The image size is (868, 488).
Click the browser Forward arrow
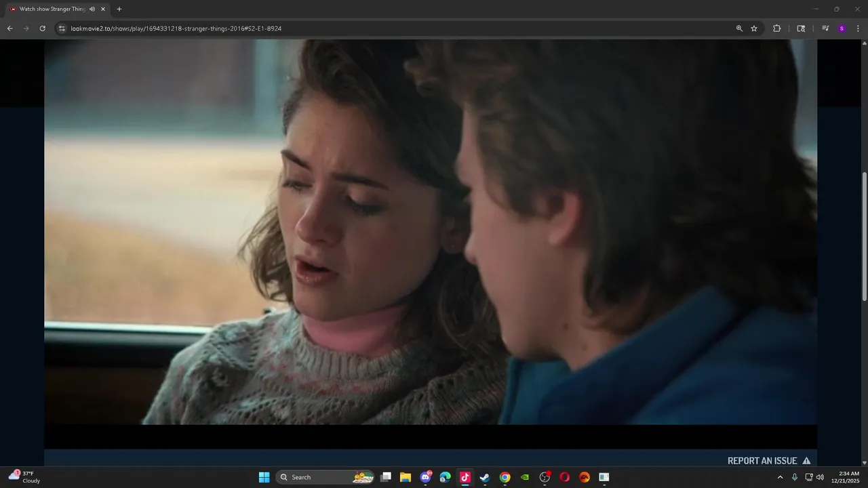(26, 28)
